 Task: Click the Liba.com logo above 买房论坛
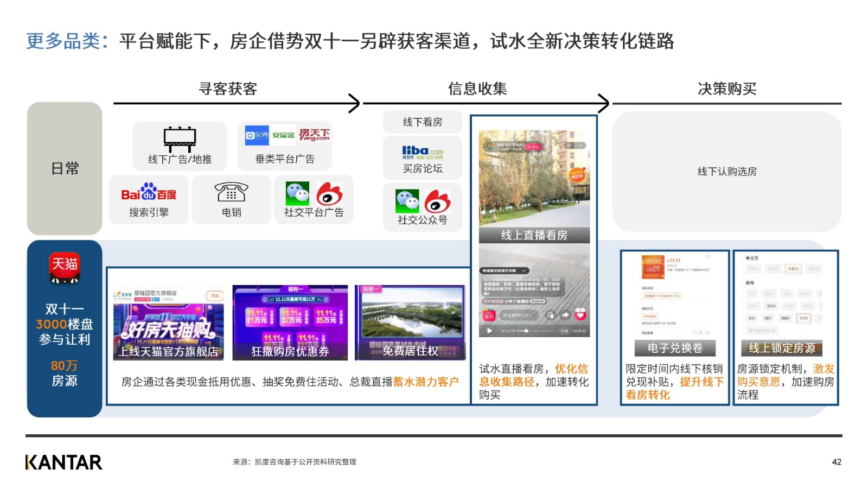[423, 152]
